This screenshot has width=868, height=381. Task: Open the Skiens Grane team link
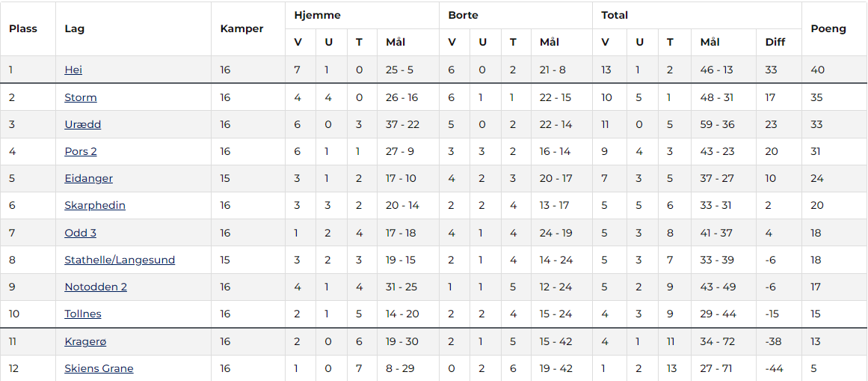99,369
